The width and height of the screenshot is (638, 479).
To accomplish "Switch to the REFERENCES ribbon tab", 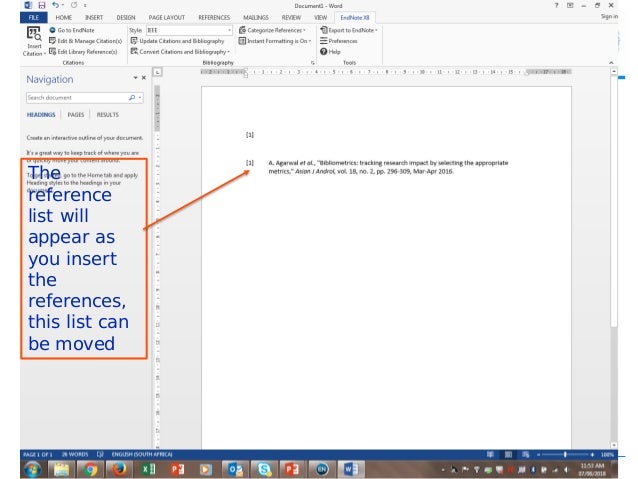I will [212, 18].
